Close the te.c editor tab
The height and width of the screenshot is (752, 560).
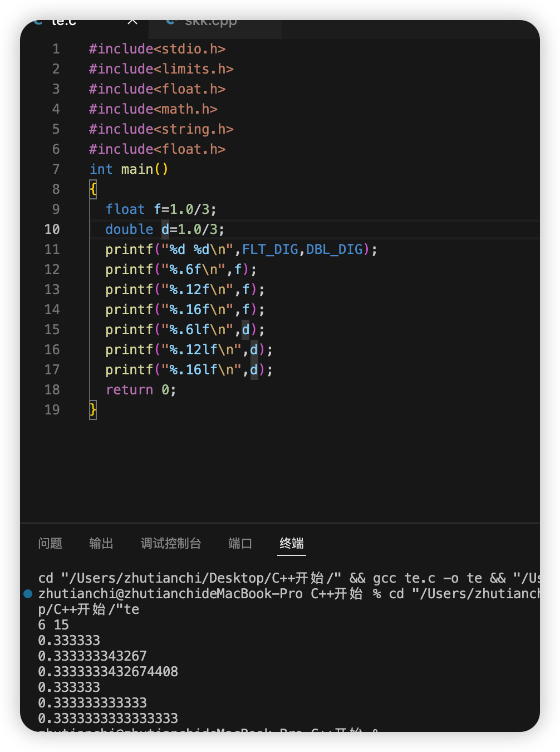(x=132, y=22)
